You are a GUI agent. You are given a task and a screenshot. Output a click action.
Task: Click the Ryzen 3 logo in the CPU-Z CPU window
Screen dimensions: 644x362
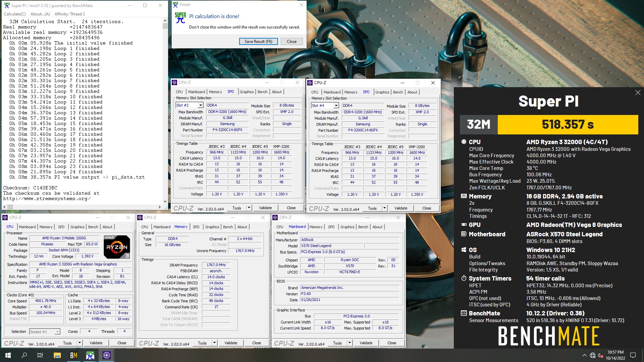point(117,247)
